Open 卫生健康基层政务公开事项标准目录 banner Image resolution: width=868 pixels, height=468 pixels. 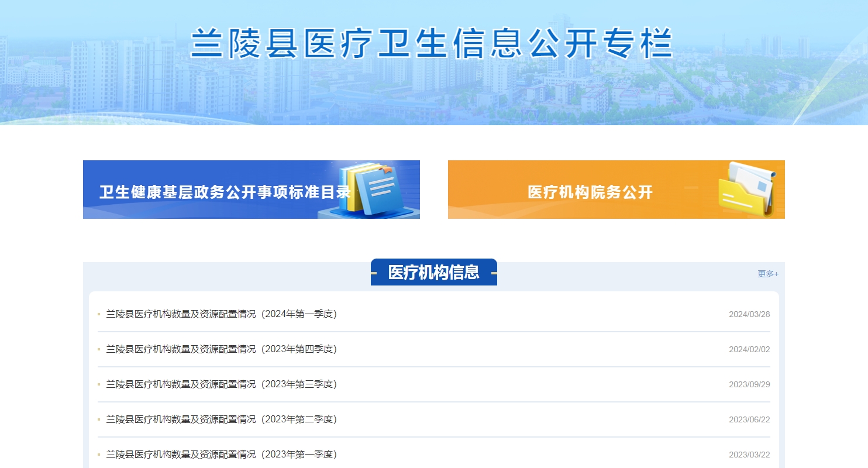(x=252, y=190)
